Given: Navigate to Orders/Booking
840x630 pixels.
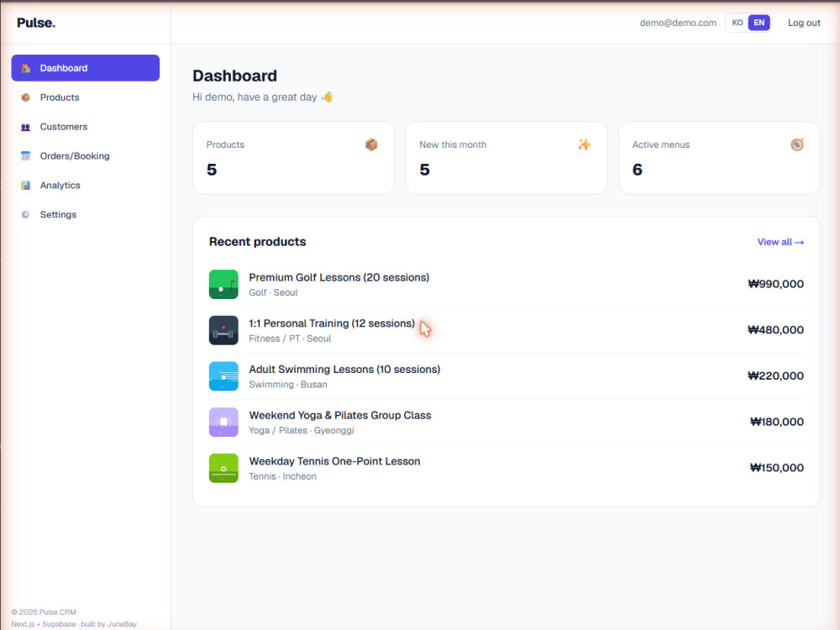Looking at the screenshot, I should pyautogui.click(x=85, y=156).
